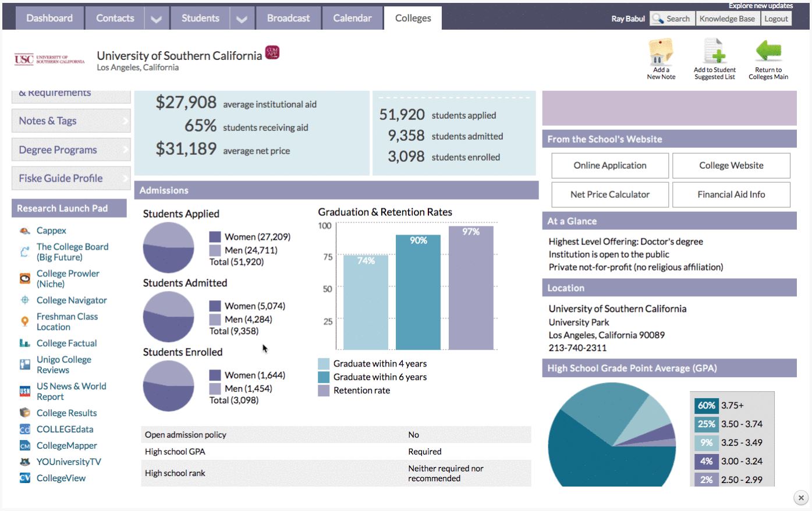The width and height of the screenshot is (812, 511).
Task: Open the Dashboard tab
Action: pos(49,18)
